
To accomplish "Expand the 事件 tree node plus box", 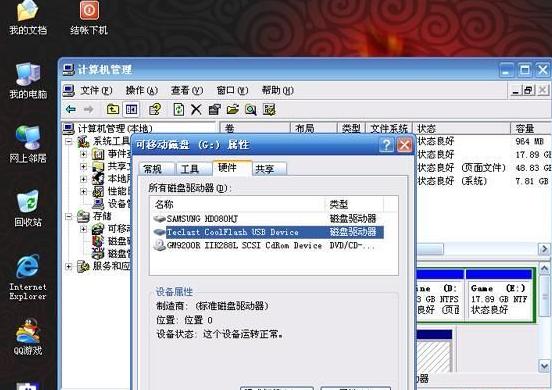I will (83, 154).
